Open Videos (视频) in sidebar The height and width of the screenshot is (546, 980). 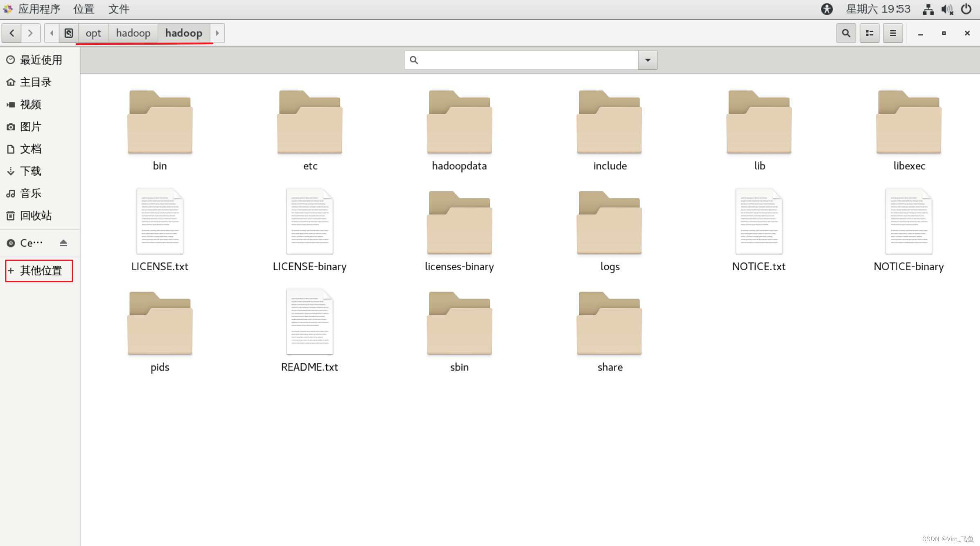click(x=40, y=104)
